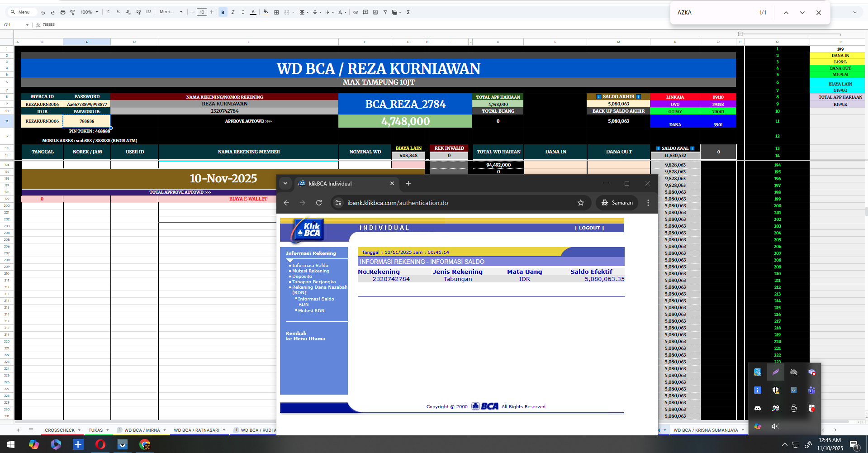This screenshot has height=453, width=868.
Task: Open the Tahapan Berjangka link
Action: 313,282
